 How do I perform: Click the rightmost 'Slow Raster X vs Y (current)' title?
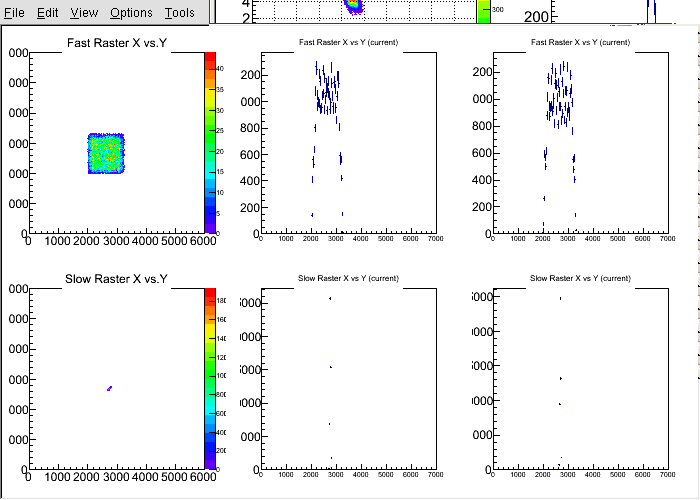(580, 278)
